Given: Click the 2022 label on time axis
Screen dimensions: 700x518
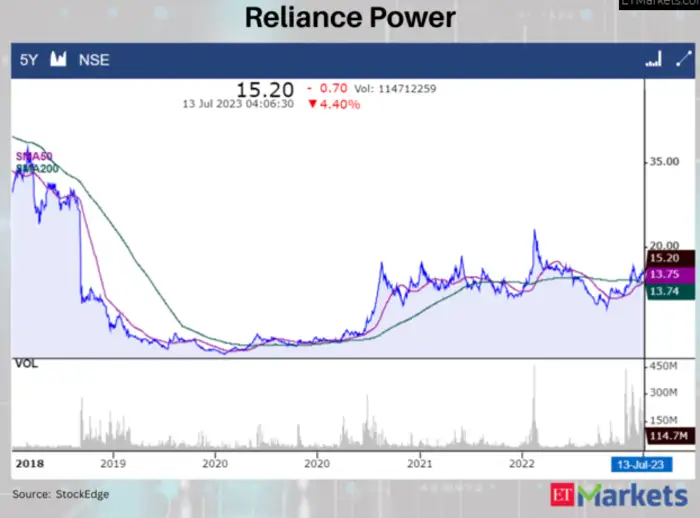Looking at the screenshot, I should point(522,463).
